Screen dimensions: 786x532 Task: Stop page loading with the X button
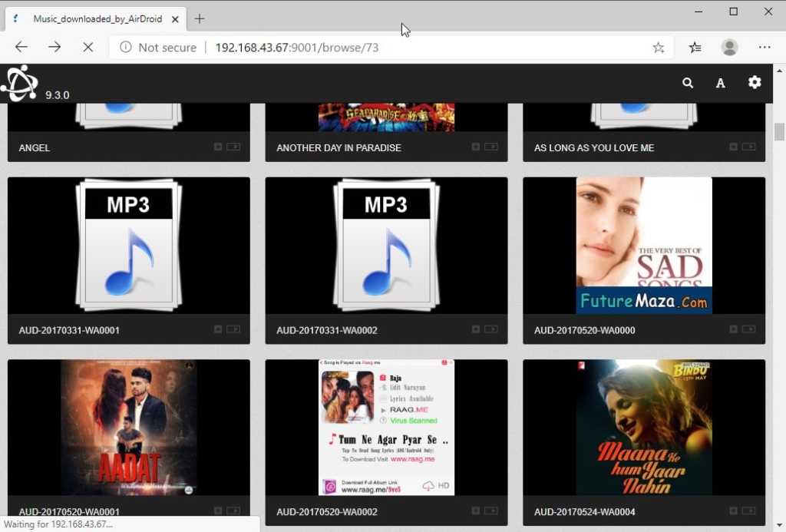tap(88, 47)
